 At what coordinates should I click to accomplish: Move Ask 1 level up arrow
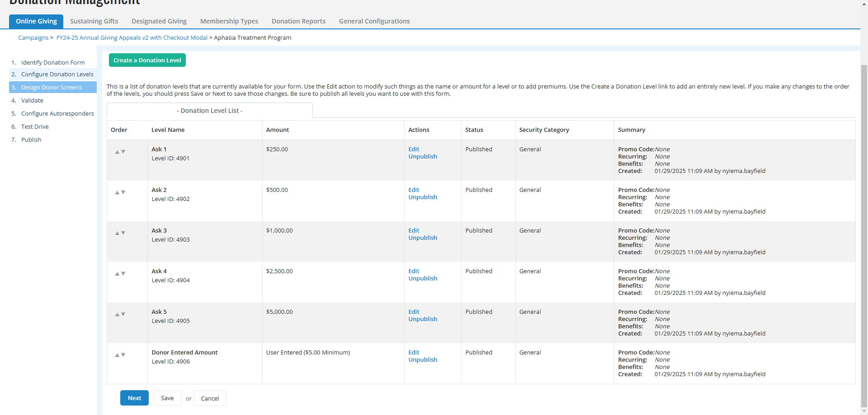click(117, 152)
